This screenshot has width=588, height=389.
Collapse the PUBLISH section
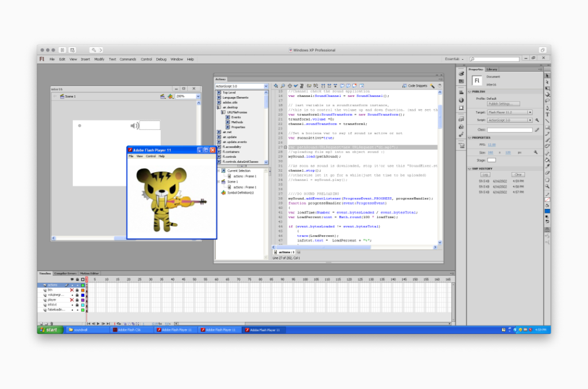(470, 91)
